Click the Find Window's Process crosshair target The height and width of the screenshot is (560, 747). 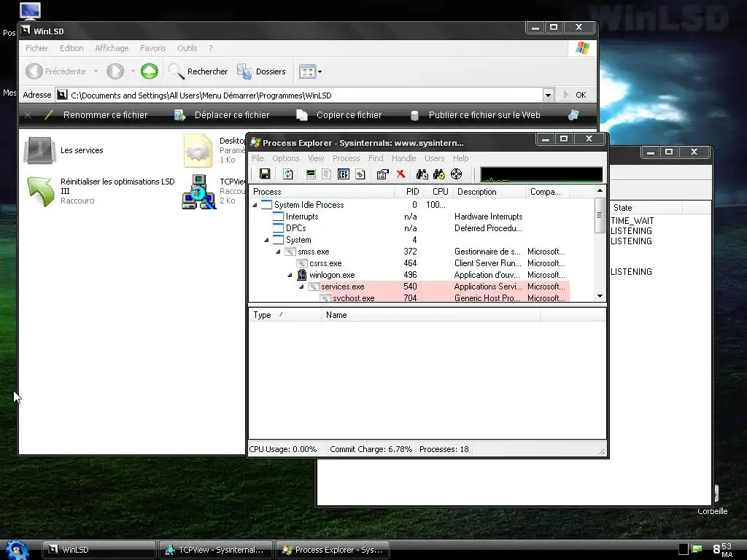457,174
